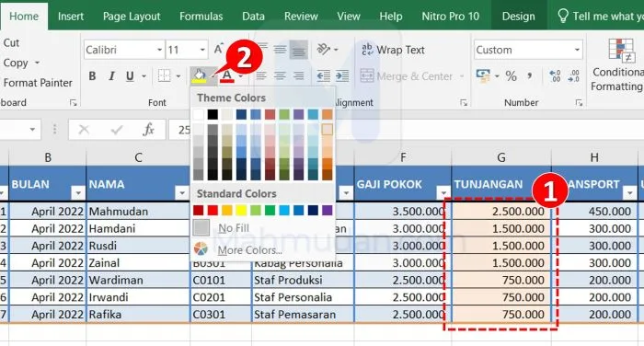Click Increase Indent icon
644x346 pixels.
pyautogui.click(x=342, y=76)
